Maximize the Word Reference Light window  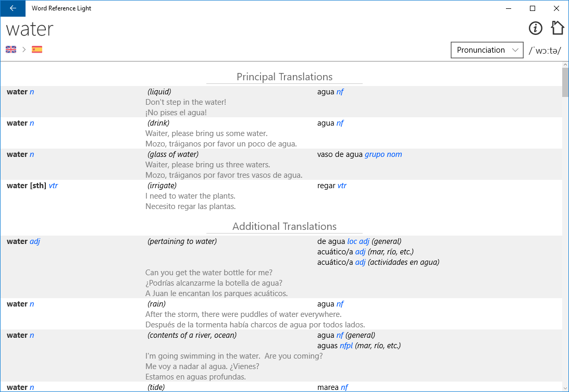tap(533, 8)
